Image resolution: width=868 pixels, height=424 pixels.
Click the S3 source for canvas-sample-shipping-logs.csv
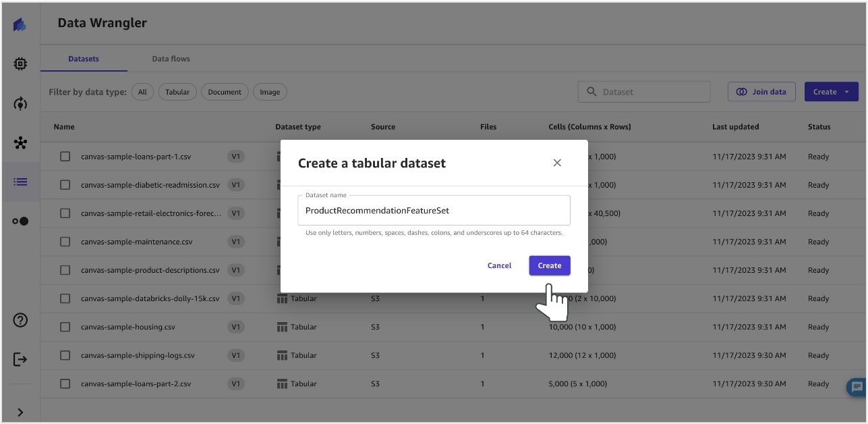pyautogui.click(x=375, y=355)
